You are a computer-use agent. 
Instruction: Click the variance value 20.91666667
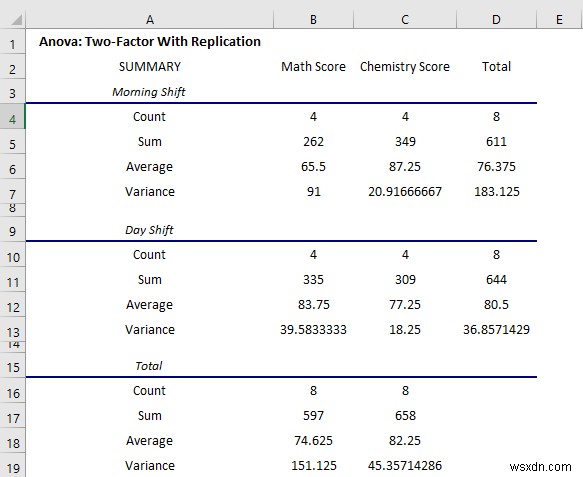tap(405, 191)
